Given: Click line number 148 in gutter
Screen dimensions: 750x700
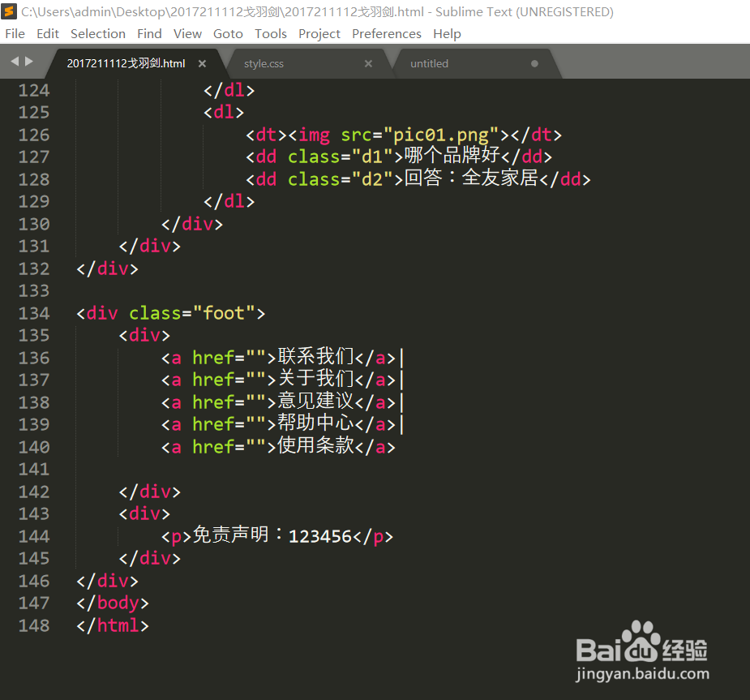Looking at the screenshot, I should [34, 625].
